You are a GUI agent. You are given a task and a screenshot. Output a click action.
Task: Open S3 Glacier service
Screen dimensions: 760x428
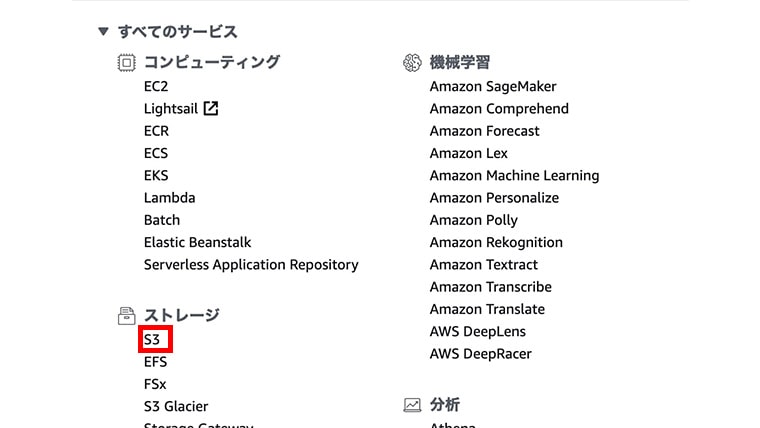coord(176,406)
